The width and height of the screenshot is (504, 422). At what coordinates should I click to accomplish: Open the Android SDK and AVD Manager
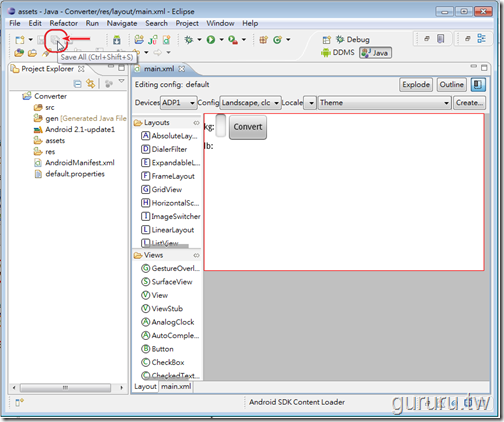click(116, 40)
